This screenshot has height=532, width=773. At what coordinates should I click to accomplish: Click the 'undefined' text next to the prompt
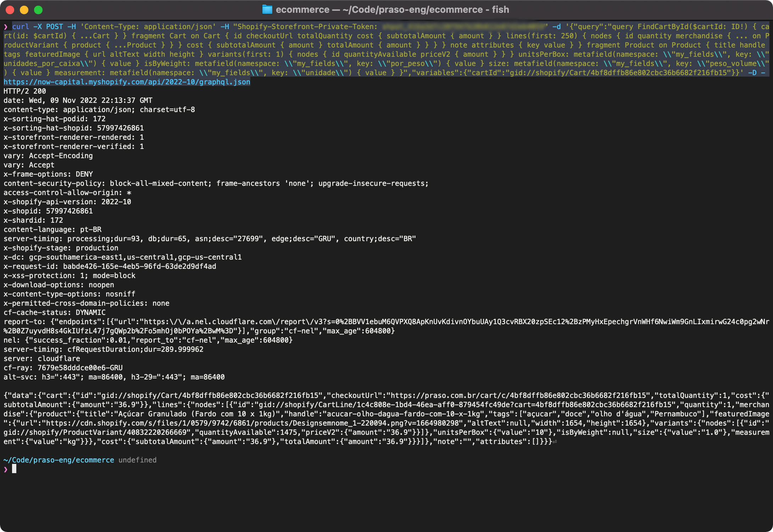pyautogui.click(x=138, y=460)
